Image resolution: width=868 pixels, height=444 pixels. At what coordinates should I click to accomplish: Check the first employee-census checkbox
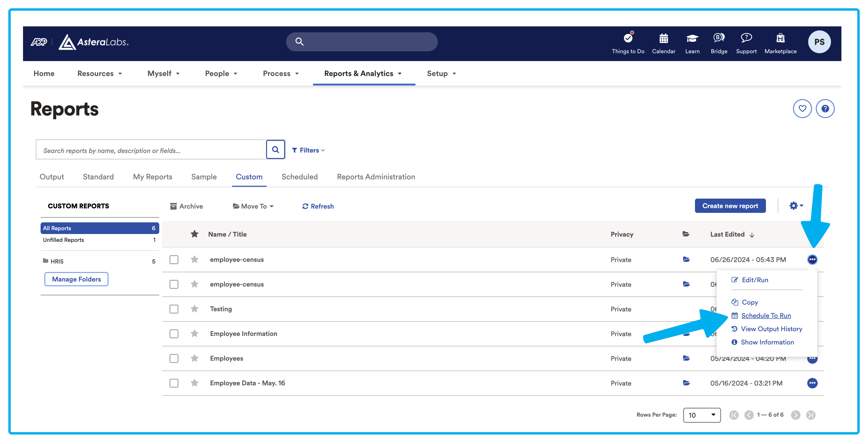tap(174, 260)
